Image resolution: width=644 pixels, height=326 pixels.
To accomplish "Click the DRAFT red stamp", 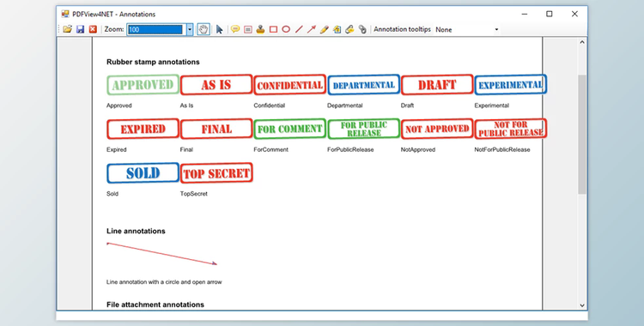I will click(x=437, y=85).
